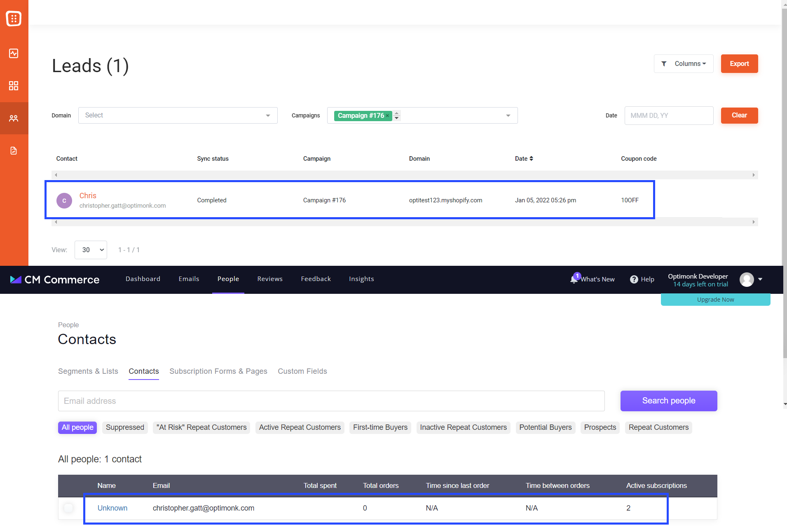787x532 pixels.
Task: Click the CM Commerce logo
Action: click(55, 280)
